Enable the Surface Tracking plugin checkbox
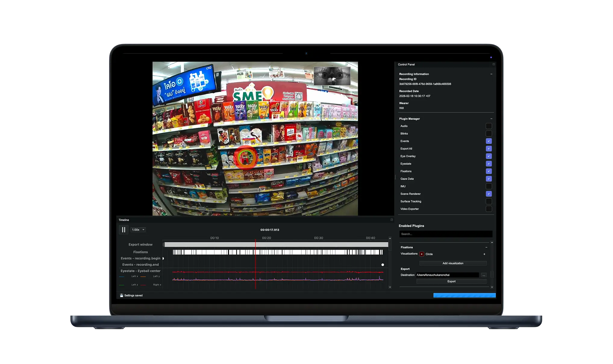 (489, 201)
